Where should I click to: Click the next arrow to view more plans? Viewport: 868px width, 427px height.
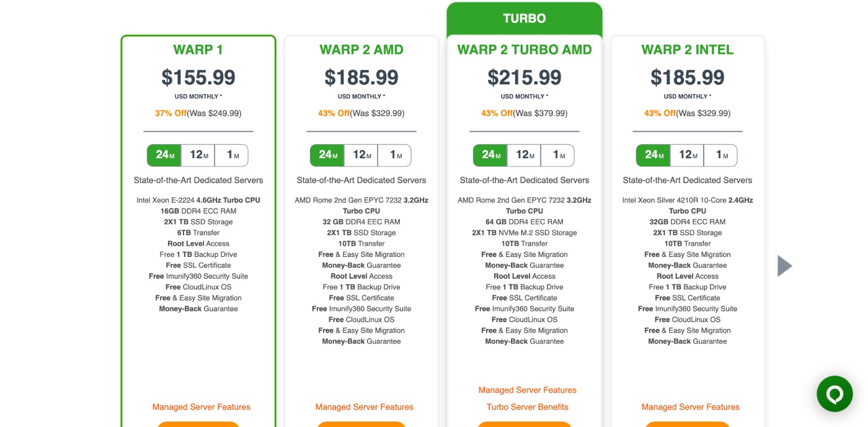[785, 265]
